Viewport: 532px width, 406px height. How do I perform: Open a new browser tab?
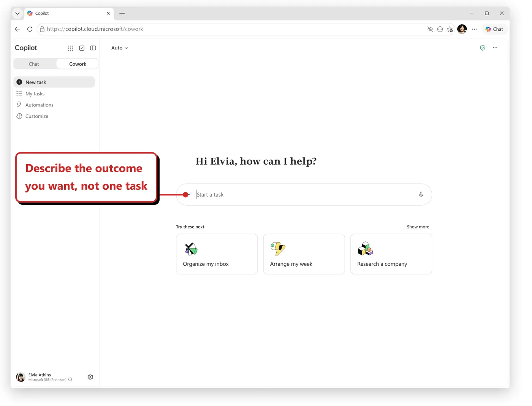click(x=122, y=13)
